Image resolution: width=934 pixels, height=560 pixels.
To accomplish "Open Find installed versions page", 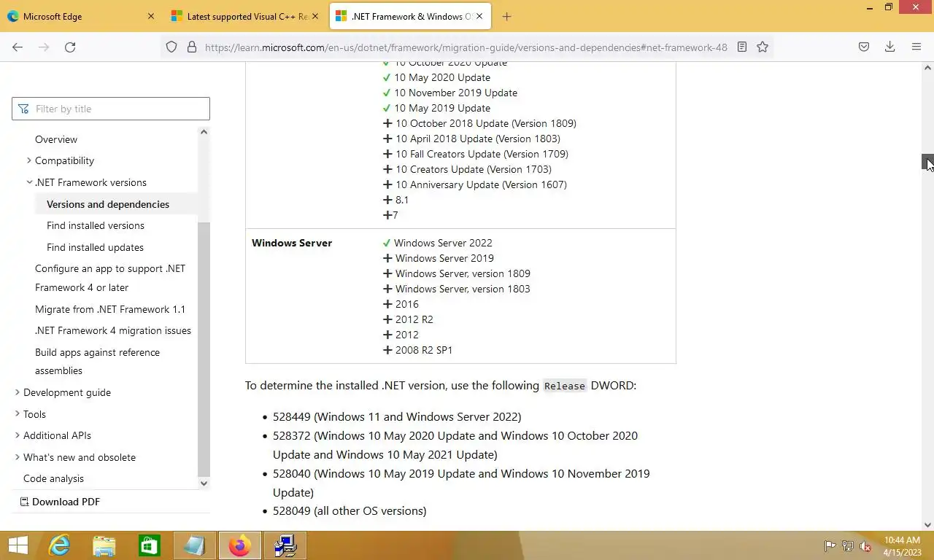I will tap(96, 225).
